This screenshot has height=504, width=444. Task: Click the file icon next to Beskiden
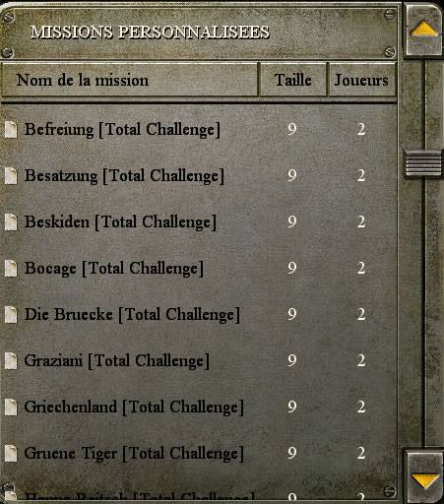pos(11,221)
